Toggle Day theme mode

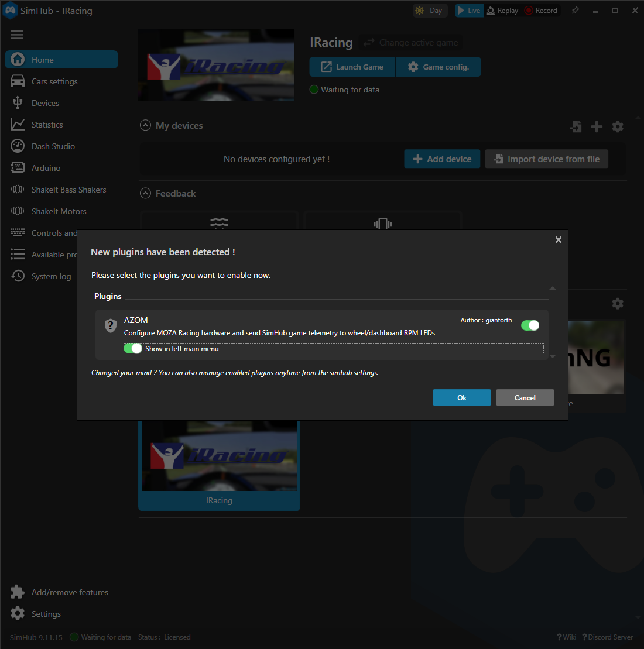430,11
